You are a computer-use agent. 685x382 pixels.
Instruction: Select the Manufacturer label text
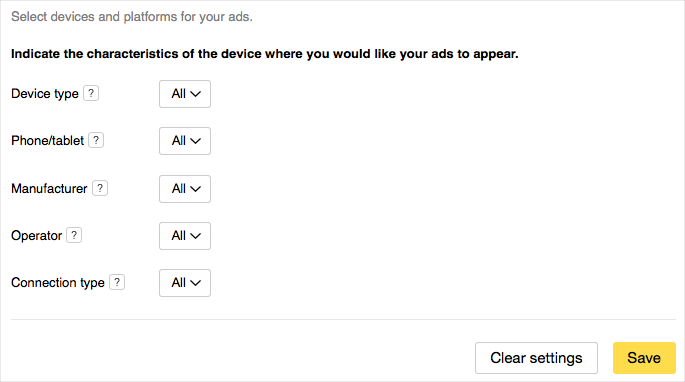point(49,188)
